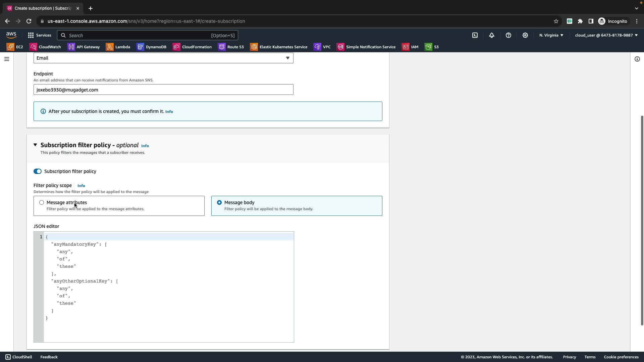Open the AWS settings gear icon

coord(525,35)
